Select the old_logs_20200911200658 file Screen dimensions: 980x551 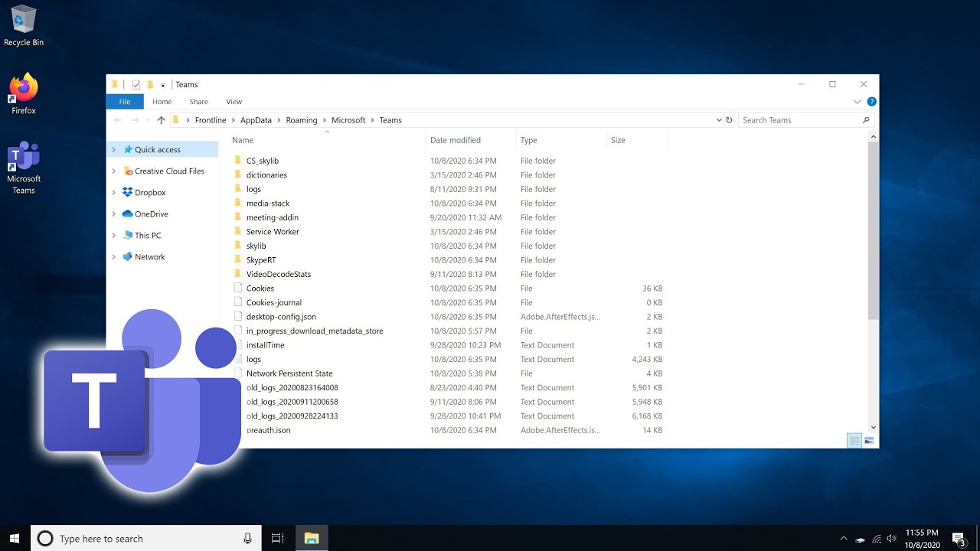tap(292, 402)
